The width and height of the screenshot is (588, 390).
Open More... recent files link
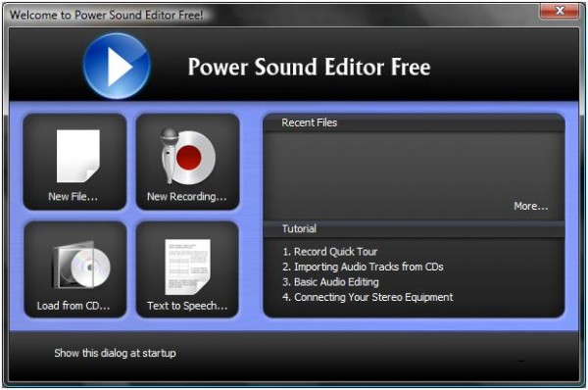530,206
